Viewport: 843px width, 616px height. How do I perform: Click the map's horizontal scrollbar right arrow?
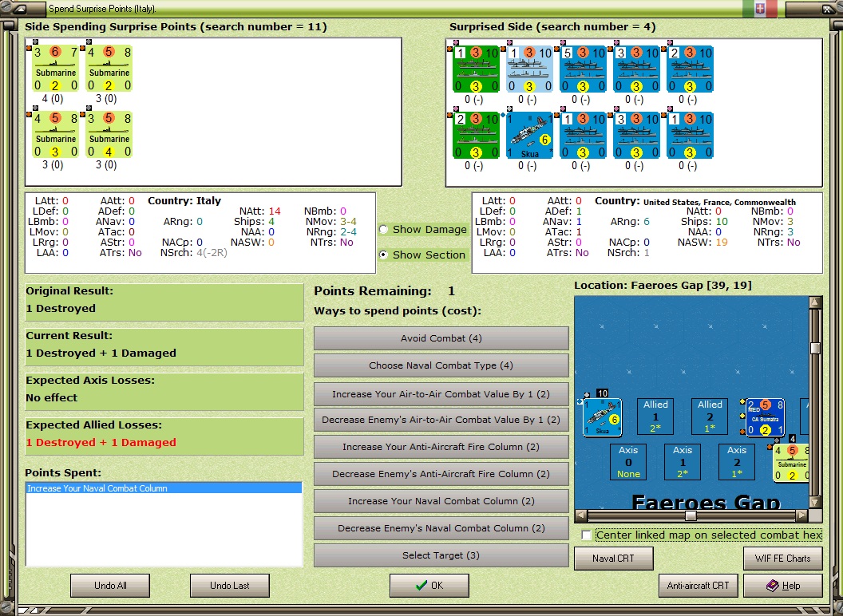[x=801, y=515]
